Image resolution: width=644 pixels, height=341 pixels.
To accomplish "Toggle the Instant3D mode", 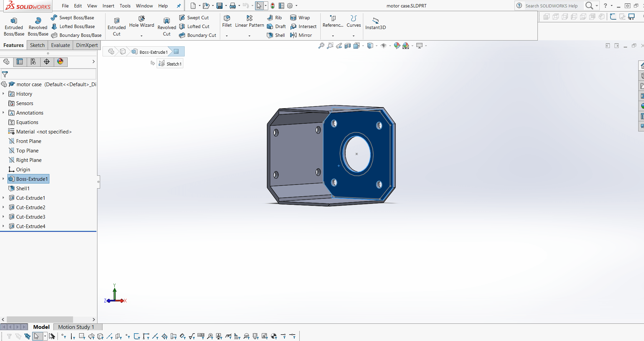I will click(x=375, y=23).
